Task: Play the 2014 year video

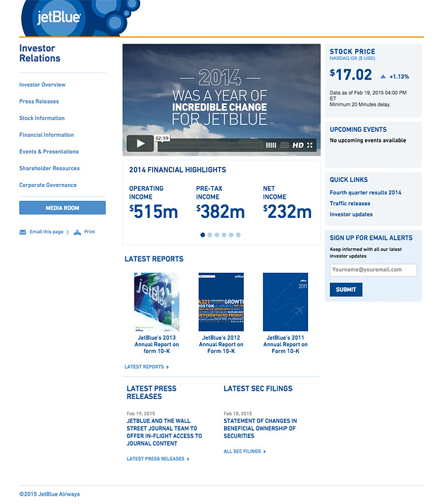Action: [x=140, y=143]
